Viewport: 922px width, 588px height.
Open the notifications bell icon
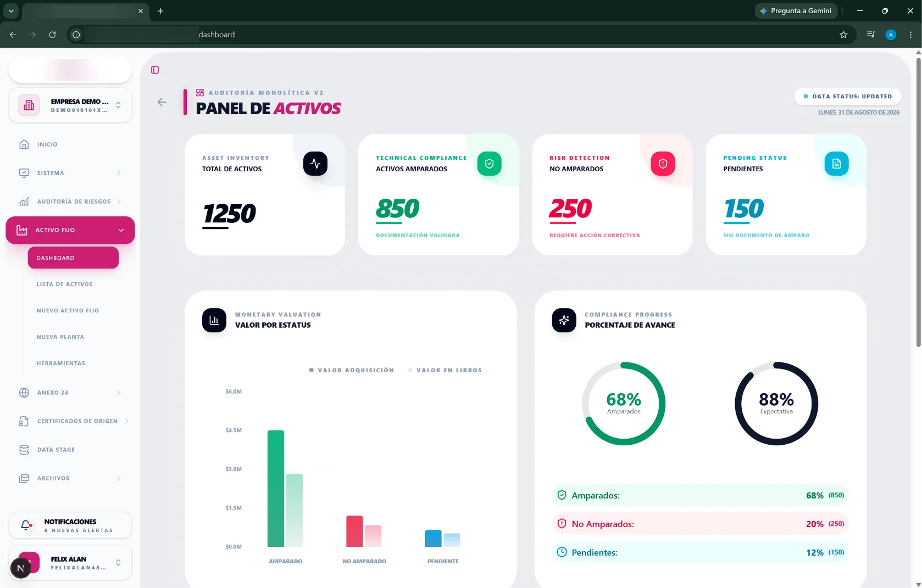coord(26,525)
